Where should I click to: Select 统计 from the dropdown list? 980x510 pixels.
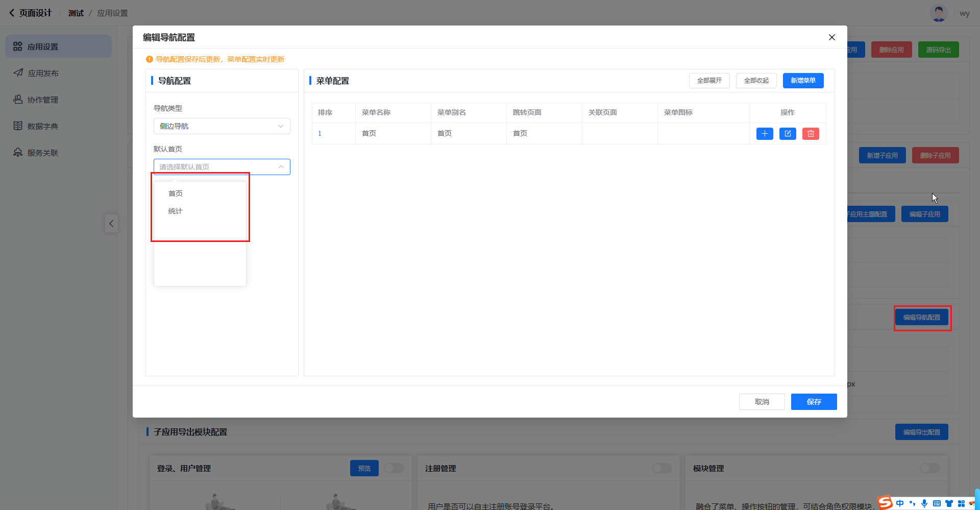tap(176, 211)
